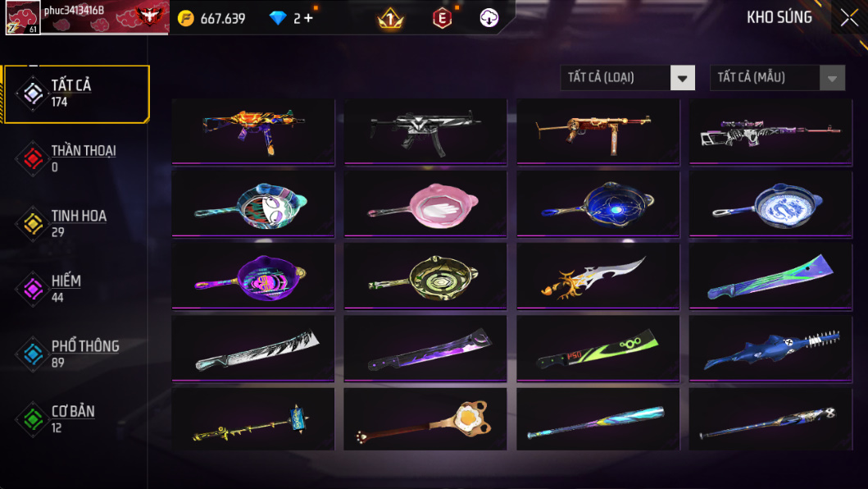Open the Cơ Bản category
868x489 pixels.
tap(75, 419)
